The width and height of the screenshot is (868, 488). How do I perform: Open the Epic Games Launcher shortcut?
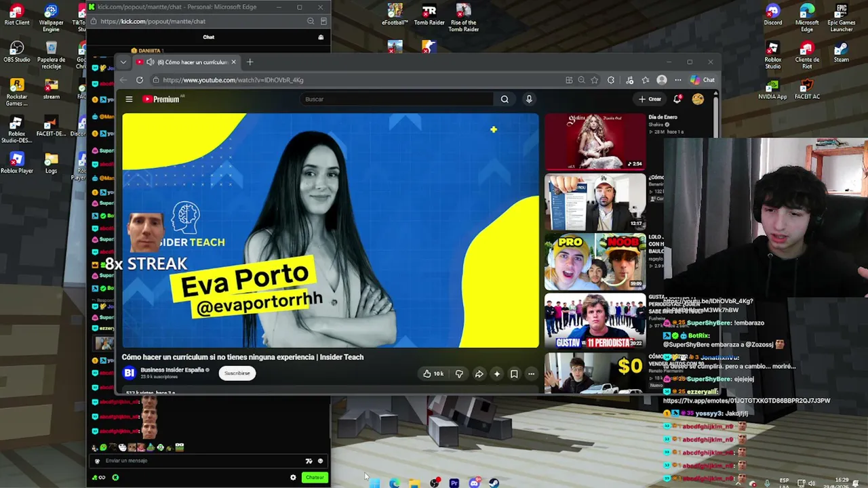click(x=841, y=18)
